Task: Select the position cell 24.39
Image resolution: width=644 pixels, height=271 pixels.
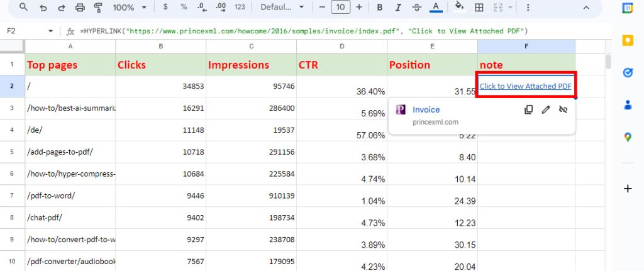Action: point(433,196)
